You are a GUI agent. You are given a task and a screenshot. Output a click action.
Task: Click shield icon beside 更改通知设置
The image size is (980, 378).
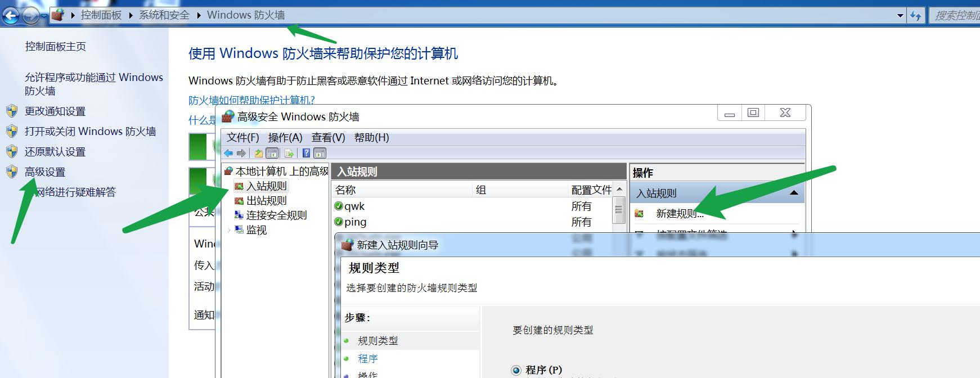coord(12,111)
